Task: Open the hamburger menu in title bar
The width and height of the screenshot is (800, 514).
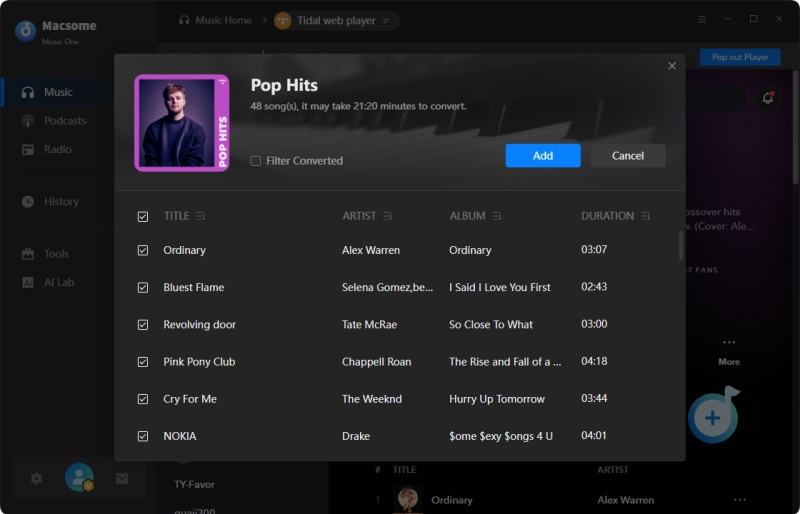Action: (702, 19)
